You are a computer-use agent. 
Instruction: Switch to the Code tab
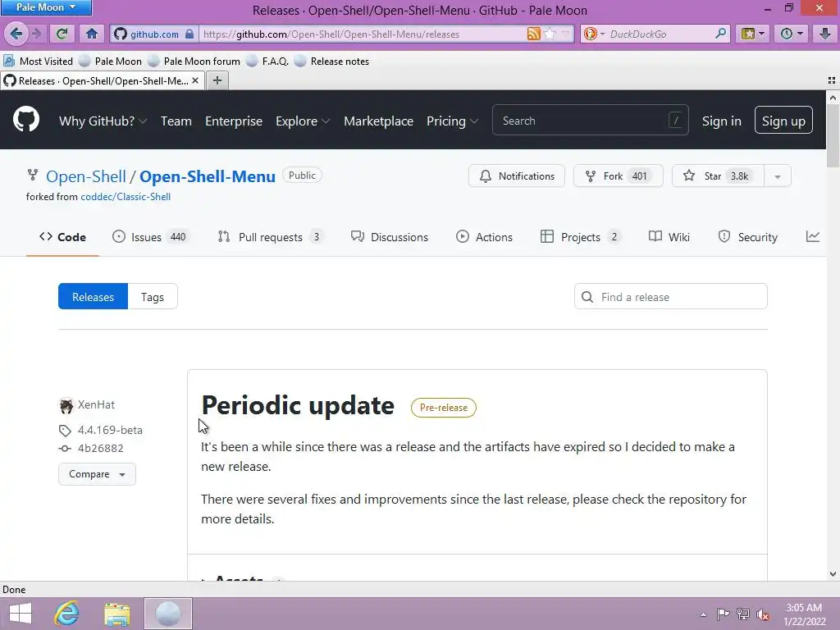[62, 237]
